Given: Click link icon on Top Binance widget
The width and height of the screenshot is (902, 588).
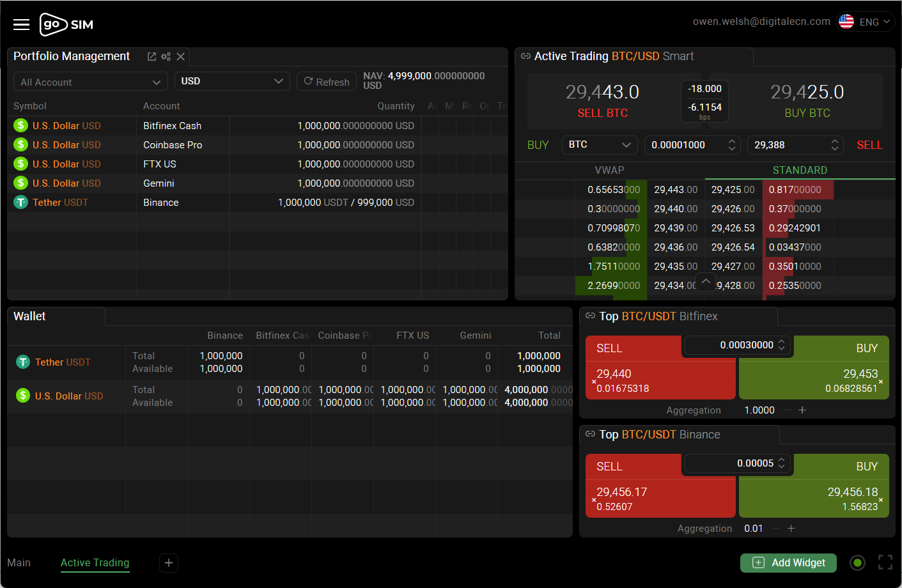Looking at the screenshot, I should (x=590, y=434).
